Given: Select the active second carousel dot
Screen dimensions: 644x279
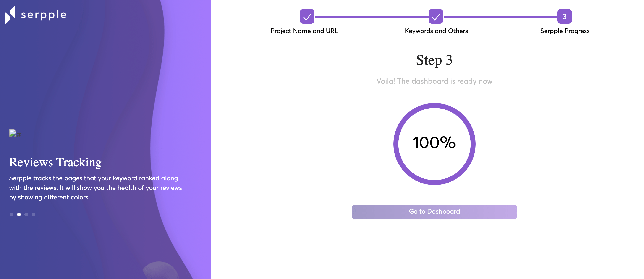Looking at the screenshot, I should (19, 214).
